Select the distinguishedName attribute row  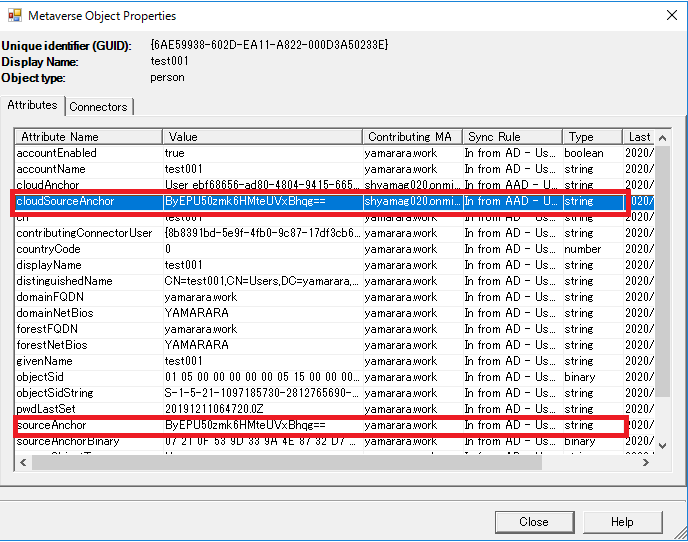click(335, 281)
